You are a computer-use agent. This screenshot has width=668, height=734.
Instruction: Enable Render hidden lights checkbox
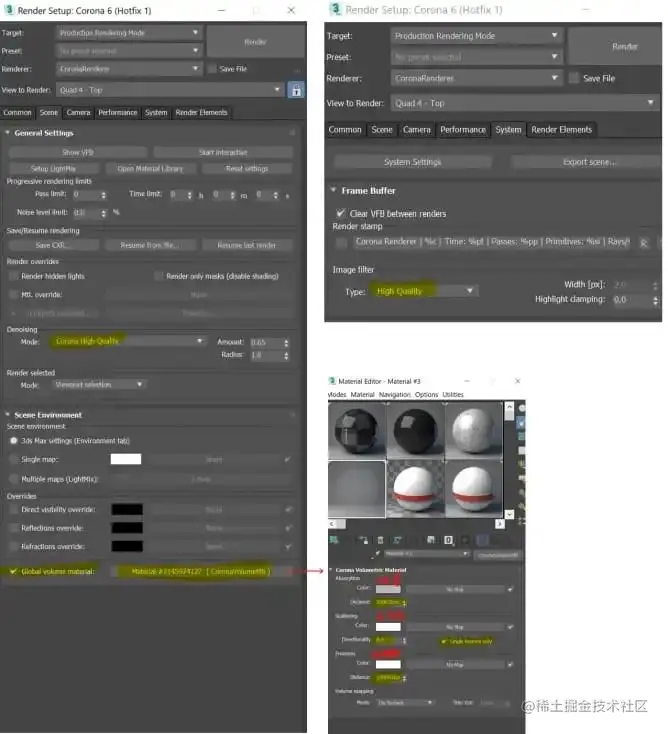click(x=14, y=276)
